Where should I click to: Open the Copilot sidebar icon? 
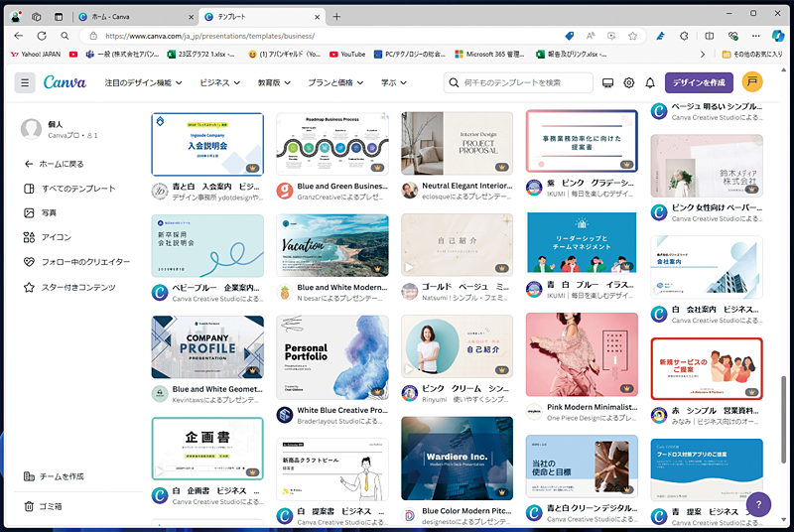pos(778,36)
